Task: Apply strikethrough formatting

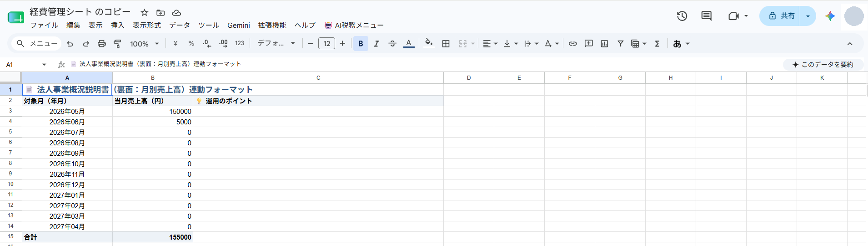Action: pyautogui.click(x=392, y=44)
